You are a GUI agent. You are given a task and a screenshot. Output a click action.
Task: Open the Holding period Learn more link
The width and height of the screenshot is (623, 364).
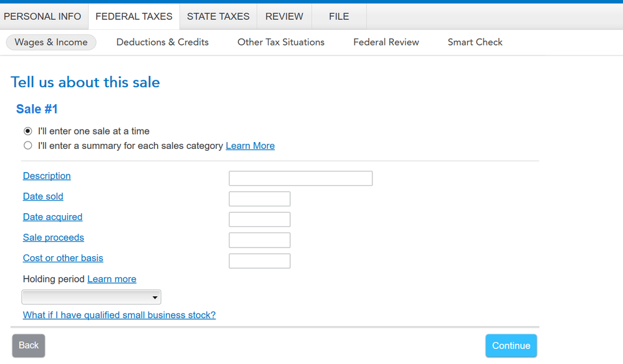click(x=112, y=279)
